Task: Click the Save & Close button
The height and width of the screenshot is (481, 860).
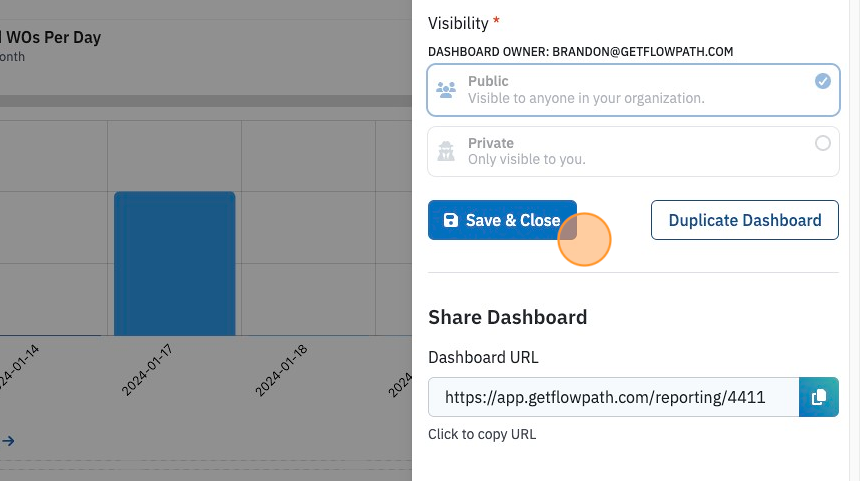Action: [502, 220]
